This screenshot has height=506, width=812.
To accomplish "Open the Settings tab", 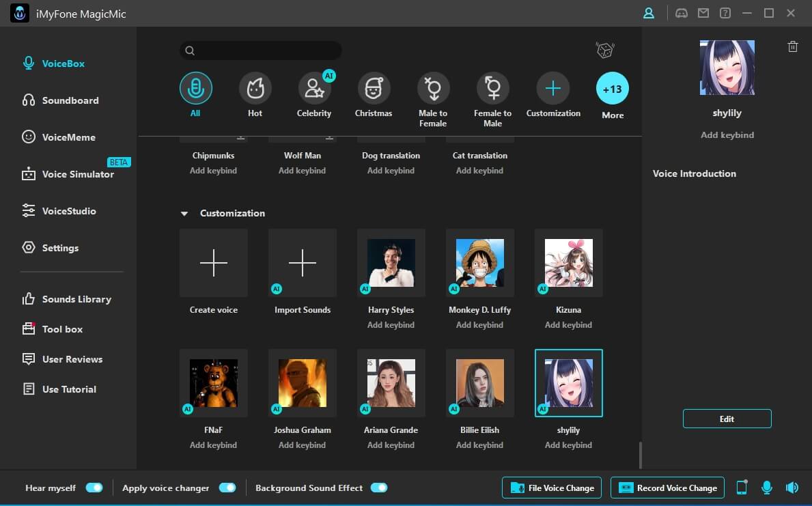I will pyautogui.click(x=51, y=248).
